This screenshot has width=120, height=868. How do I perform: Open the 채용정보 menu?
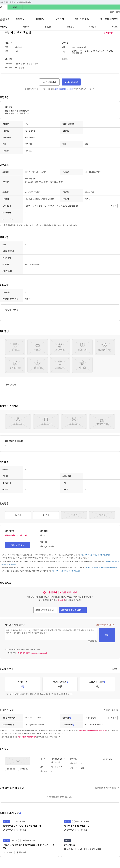pos(20,19)
